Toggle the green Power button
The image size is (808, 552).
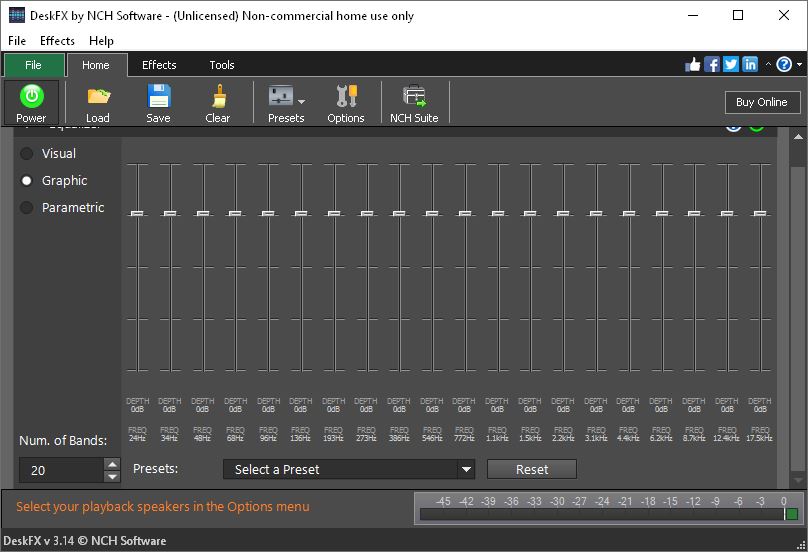click(x=31, y=103)
